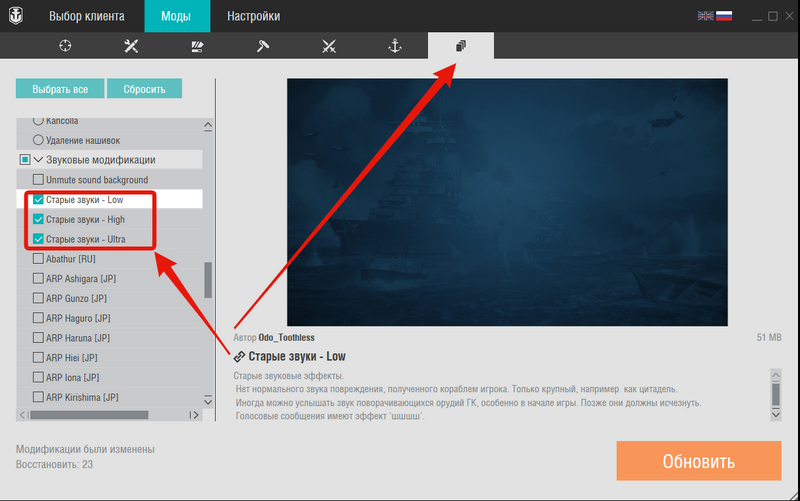Click mod list scroll down arrow
The width and height of the screenshot is (800, 501).
click(x=208, y=400)
